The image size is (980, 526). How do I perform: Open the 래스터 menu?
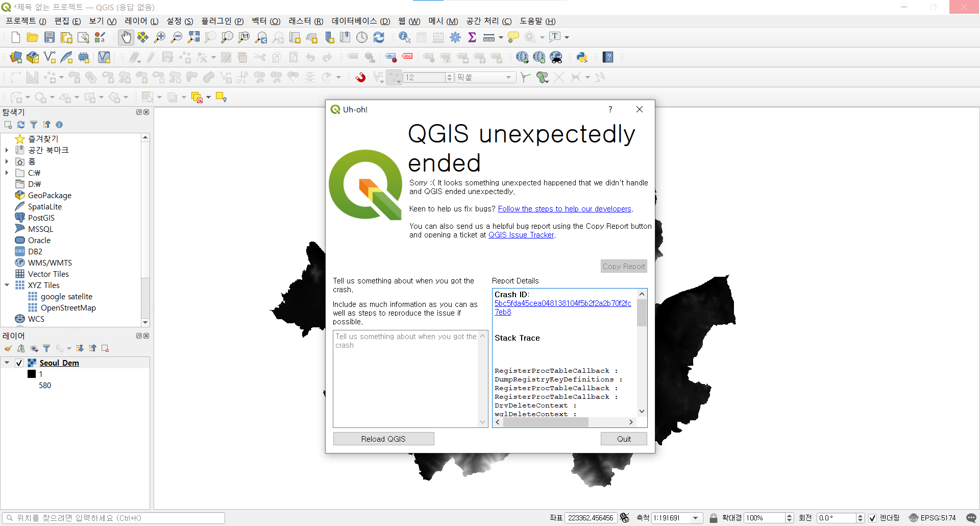[306, 21]
